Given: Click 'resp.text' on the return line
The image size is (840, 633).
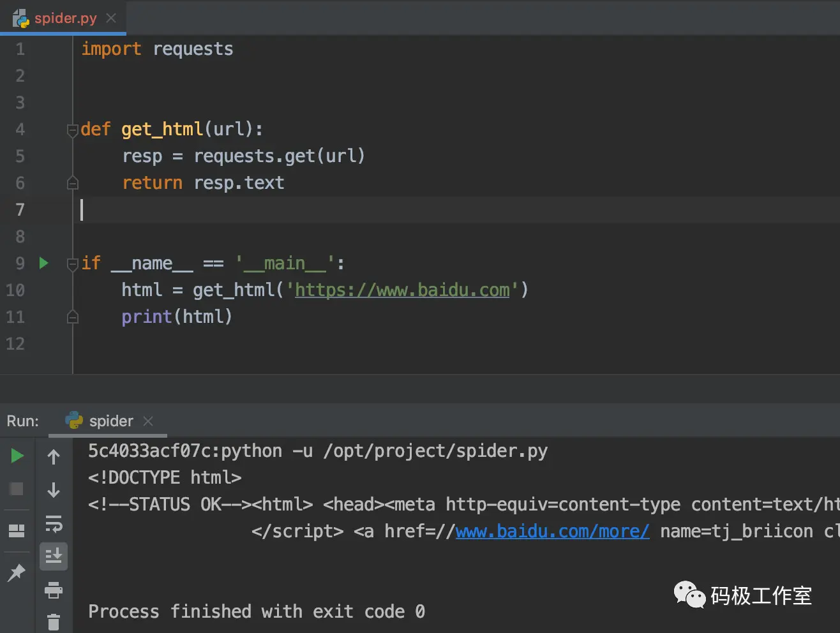Looking at the screenshot, I should click(x=239, y=183).
